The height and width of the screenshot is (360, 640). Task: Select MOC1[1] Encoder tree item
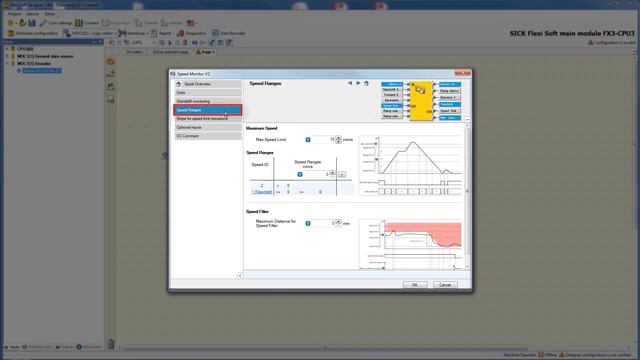point(34,64)
